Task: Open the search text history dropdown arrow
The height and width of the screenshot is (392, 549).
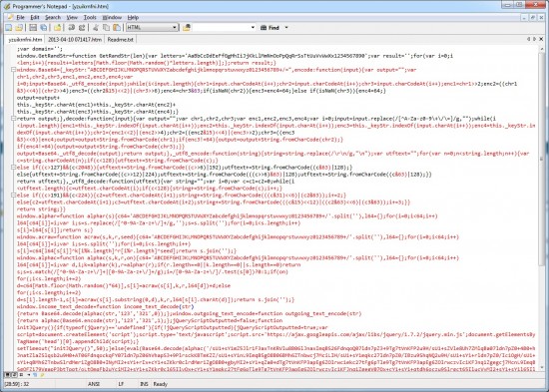Action: click(x=253, y=27)
